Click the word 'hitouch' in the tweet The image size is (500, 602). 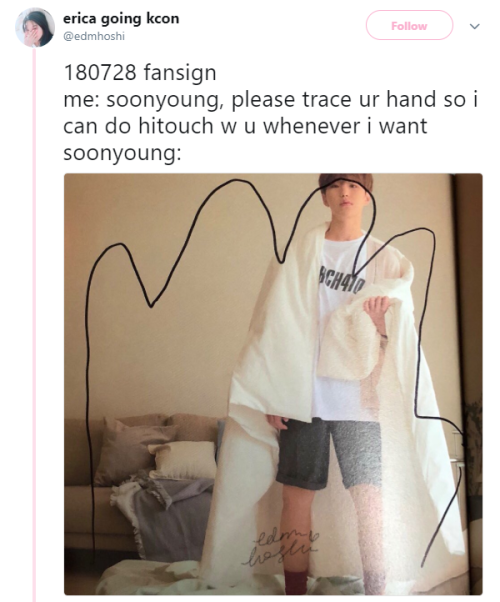pos(175,126)
